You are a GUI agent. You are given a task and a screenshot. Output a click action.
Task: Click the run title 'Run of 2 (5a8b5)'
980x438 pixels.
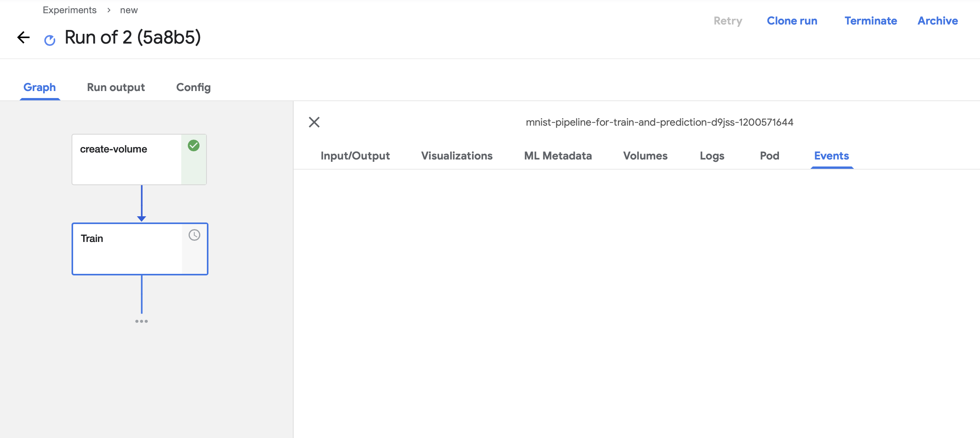133,37
